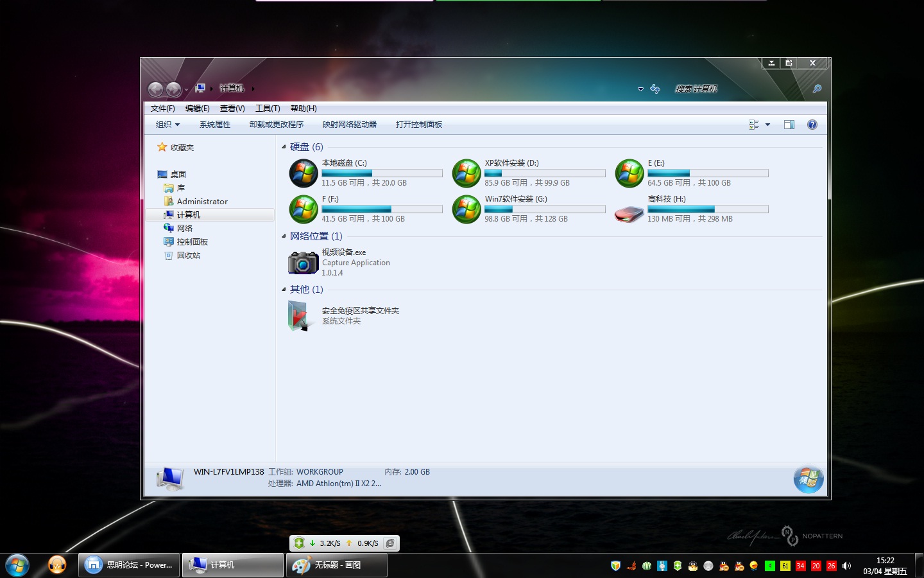Image resolution: width=924 pixels, height=578 pixels.
Task: Click the small icon right of 0.9K/S
Action: tap(390, 543)
